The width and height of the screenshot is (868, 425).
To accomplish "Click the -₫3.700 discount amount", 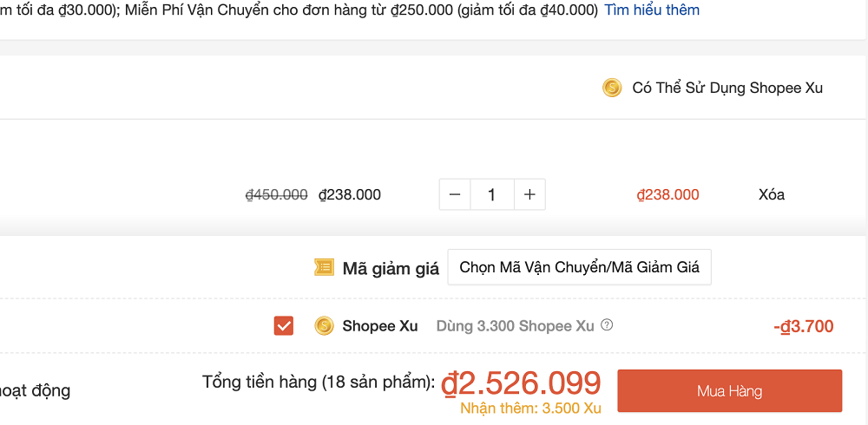I will click(x=803, y=326).
